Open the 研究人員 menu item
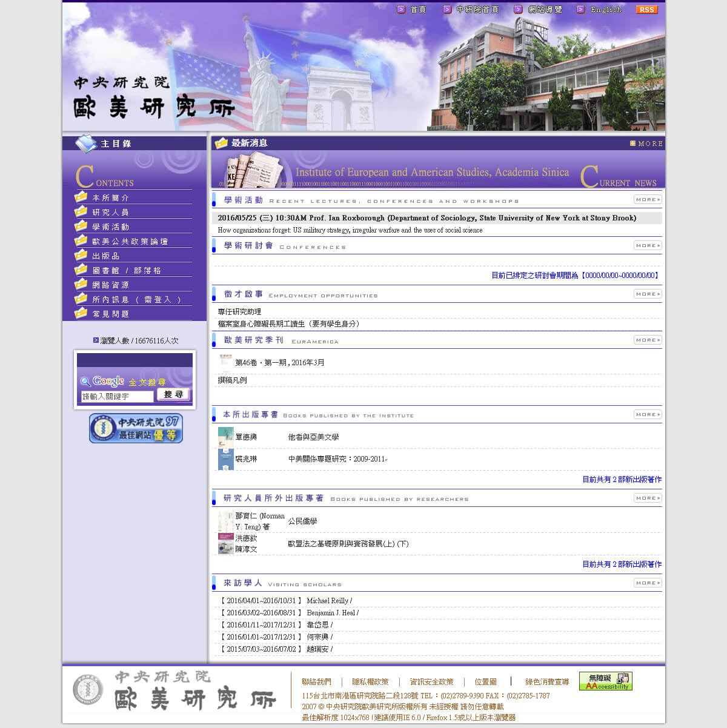The height and width of the screenshot is (728, 727). click(x=111, y=213)
